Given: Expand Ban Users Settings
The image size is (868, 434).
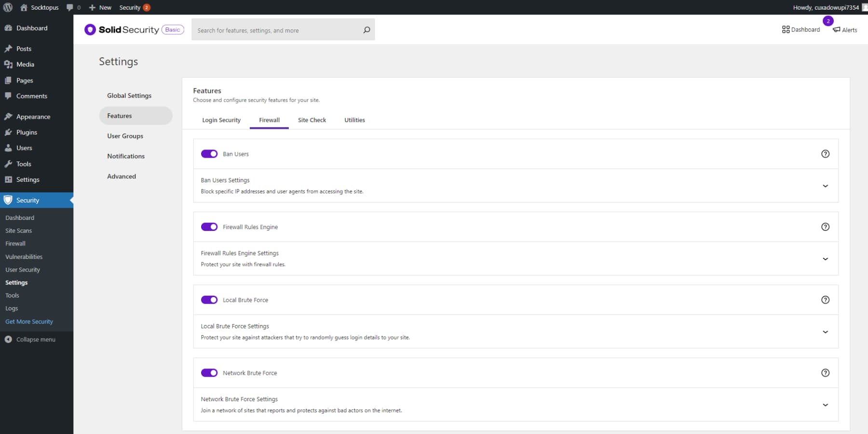Looking at the screenshot, I should click(826, 186).
